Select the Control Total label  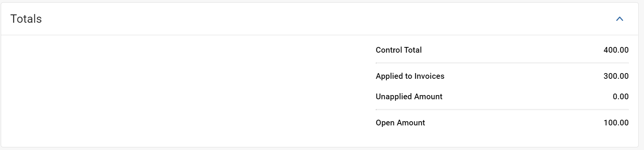point(399,50)
